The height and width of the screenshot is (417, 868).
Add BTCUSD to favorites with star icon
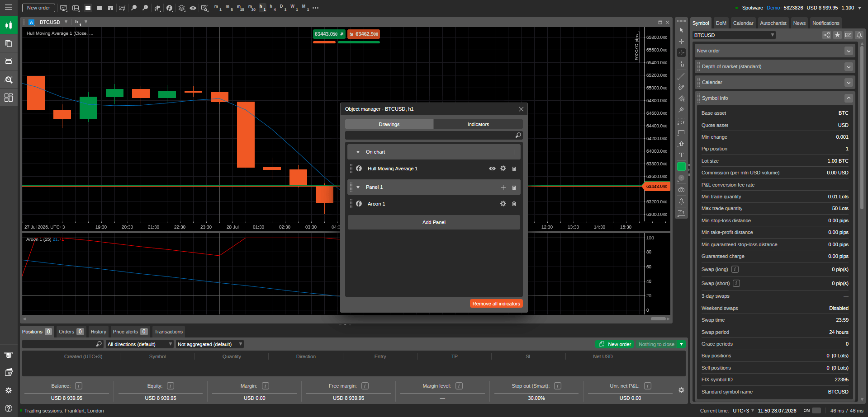[837, 35]
